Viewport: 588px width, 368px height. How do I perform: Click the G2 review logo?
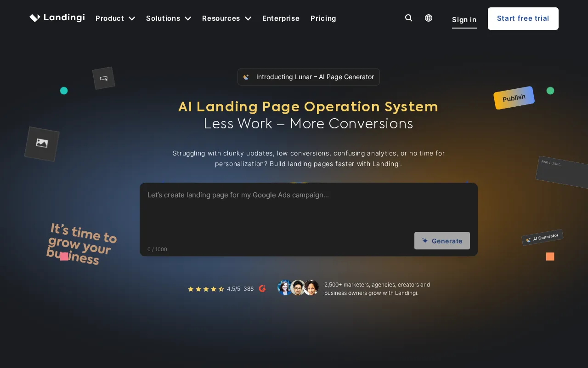click(x=262, y=288)
